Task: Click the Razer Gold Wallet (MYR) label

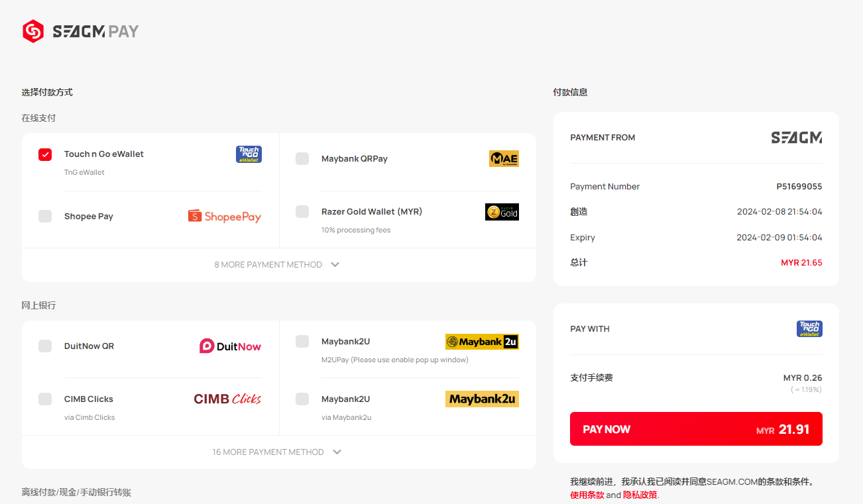Action: tap(372, 211)
